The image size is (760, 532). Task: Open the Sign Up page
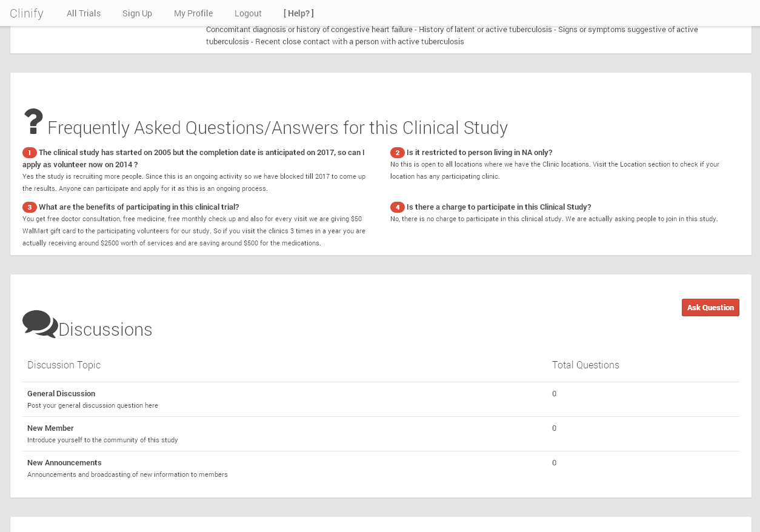137,13
